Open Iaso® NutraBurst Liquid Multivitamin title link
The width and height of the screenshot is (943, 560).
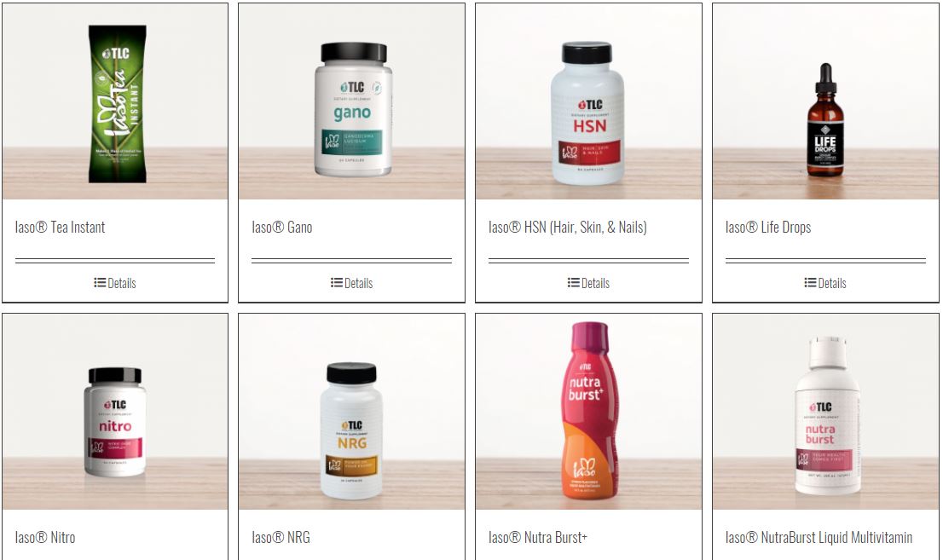point(819,537)
